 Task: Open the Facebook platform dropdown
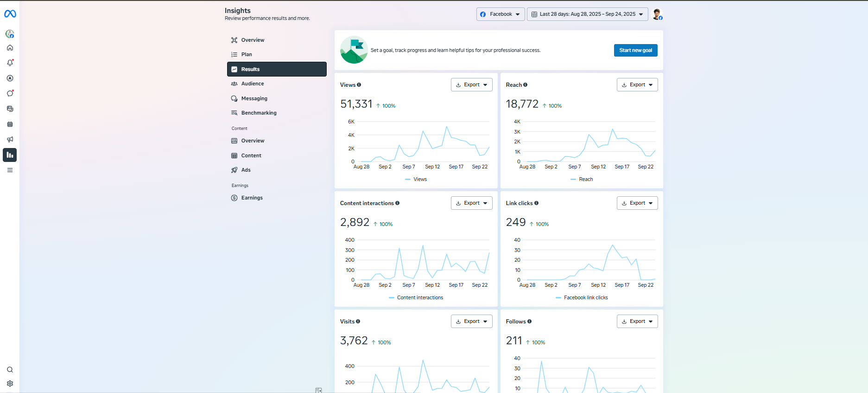[501, 14]
